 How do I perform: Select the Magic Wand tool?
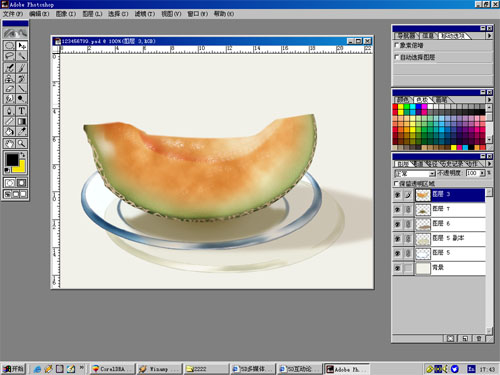22,56
